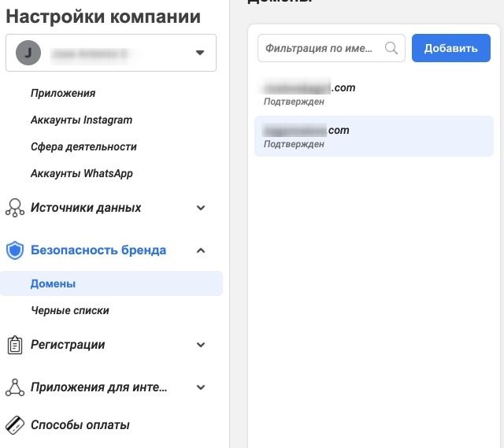Focus the Фильтрация по имени search field

coord(323,48)
